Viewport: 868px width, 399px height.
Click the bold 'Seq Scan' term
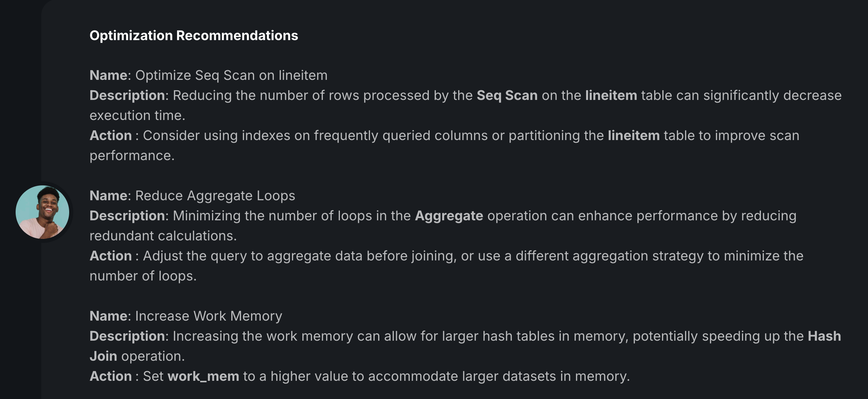[507, 95]
